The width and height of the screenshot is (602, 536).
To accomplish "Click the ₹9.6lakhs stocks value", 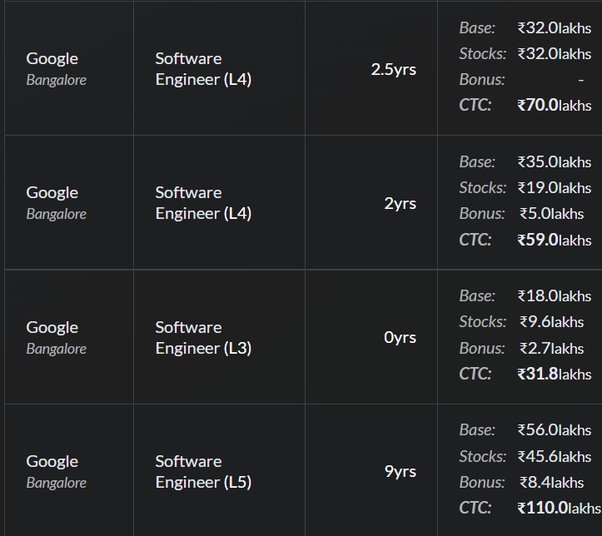I will click(x=552, y=322).
